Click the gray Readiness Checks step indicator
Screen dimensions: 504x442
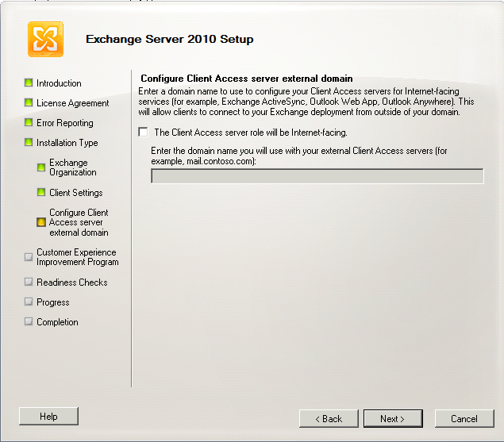29,282
